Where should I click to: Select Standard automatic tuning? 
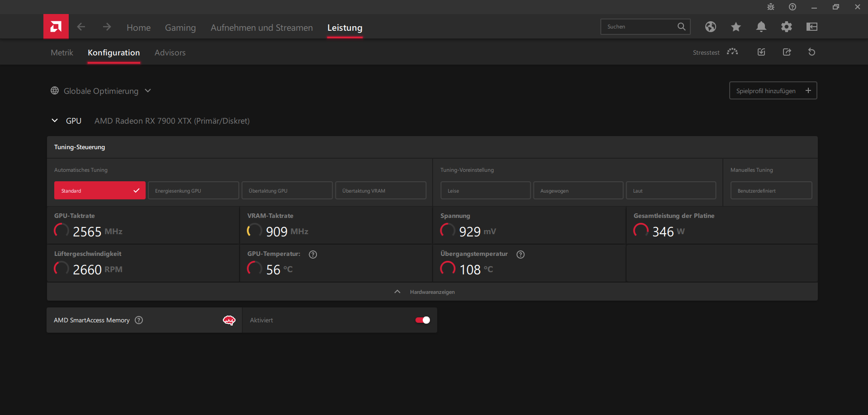pyautogui.click(x=100, y=191)
